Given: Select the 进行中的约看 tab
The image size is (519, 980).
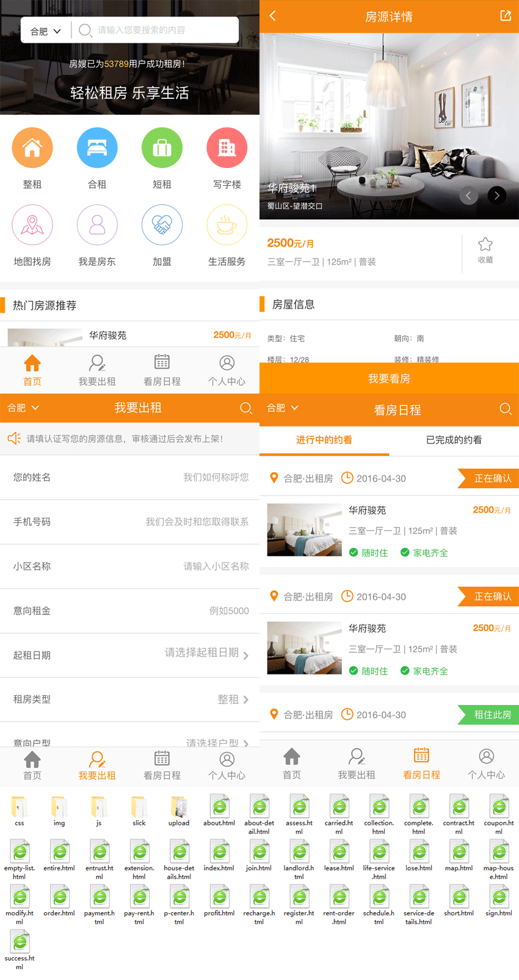Looking at the screenshot, I should [x=324, y=440].
